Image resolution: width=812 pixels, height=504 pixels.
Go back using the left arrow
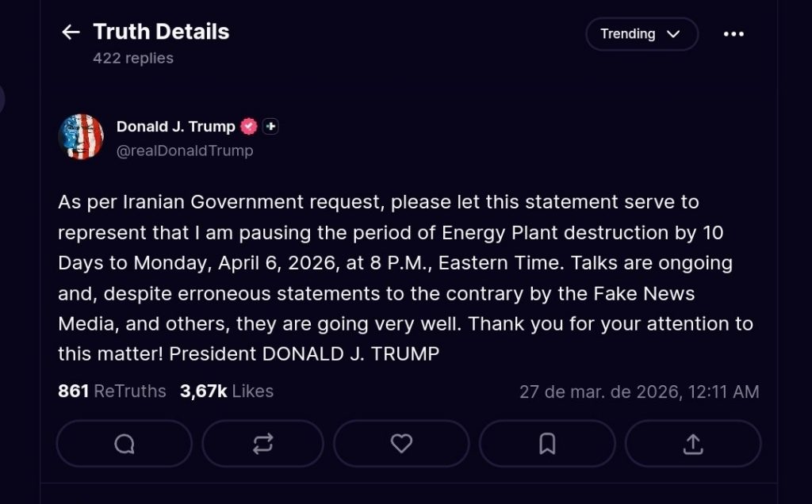(x=71, y=32)
